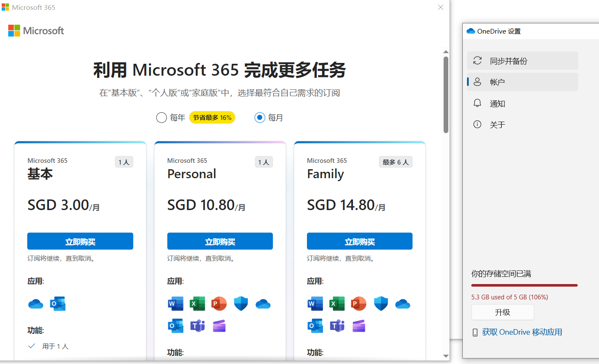599x364 pixels.
Task: Click the Clipchamp icon in the Family plan
Action: pos(359,326)
